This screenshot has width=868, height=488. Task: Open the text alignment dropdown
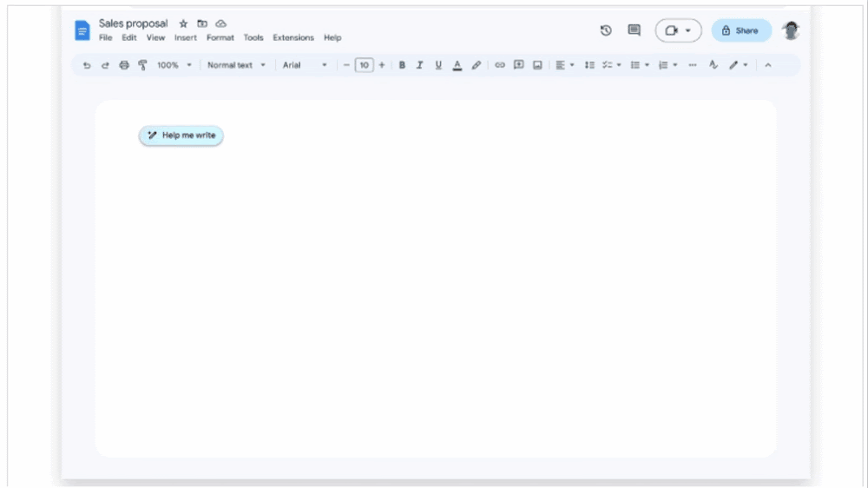[x=565, y=65]
